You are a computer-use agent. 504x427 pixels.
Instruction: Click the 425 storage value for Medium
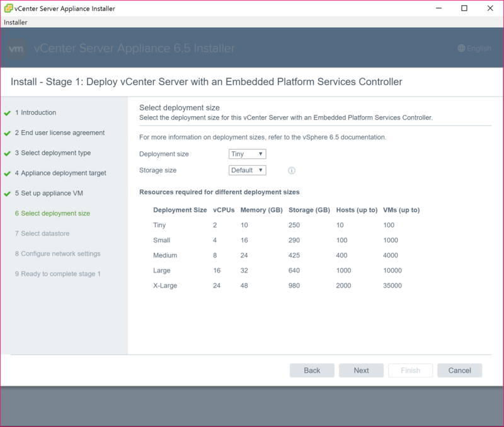pyautogui.click(x=294, y=255)
